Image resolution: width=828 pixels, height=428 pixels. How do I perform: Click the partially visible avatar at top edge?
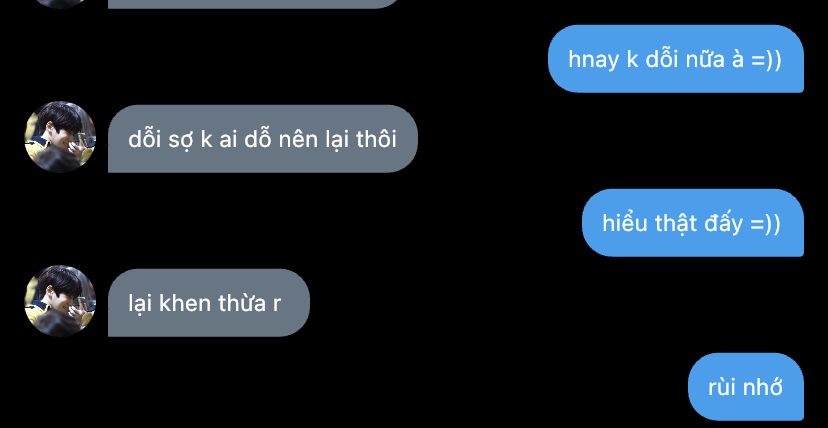click(60, 4)
